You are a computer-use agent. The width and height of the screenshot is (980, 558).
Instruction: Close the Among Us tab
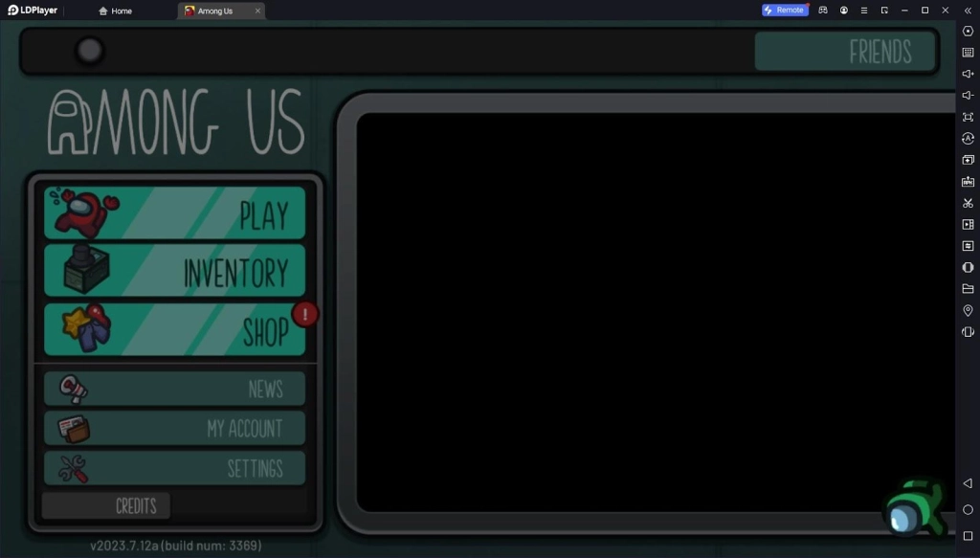257,11
